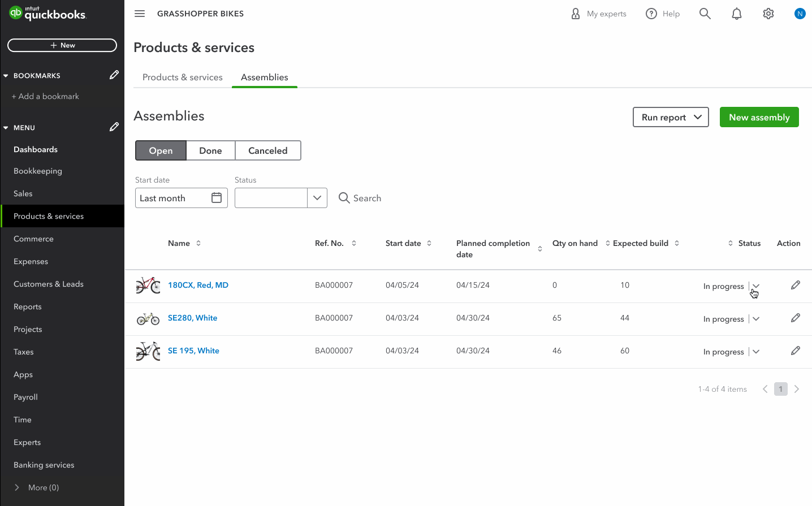Image resolution: width=812 pixels, height=506 pixels.
Task: Edit the SE280, White assembly
Action: click(x=796, y=318)
